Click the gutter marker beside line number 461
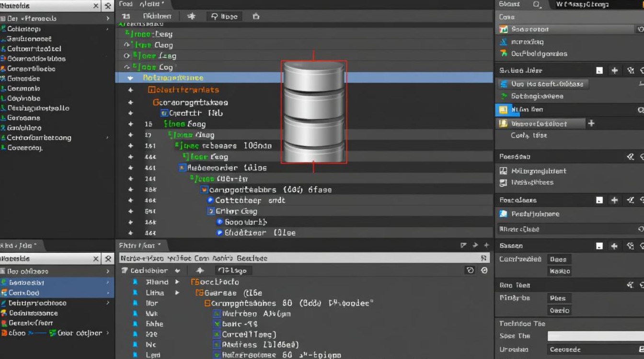The image size is (644, 359). 130,168
